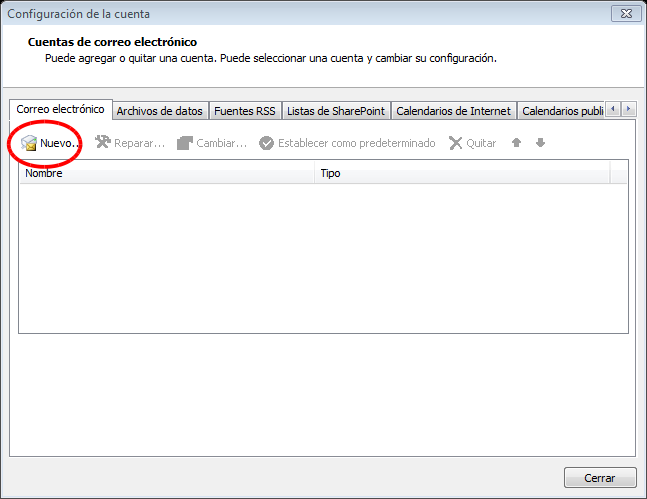Move account up with arrow icon
Viewport: 647px width, 499px height.
click(517, 143)
